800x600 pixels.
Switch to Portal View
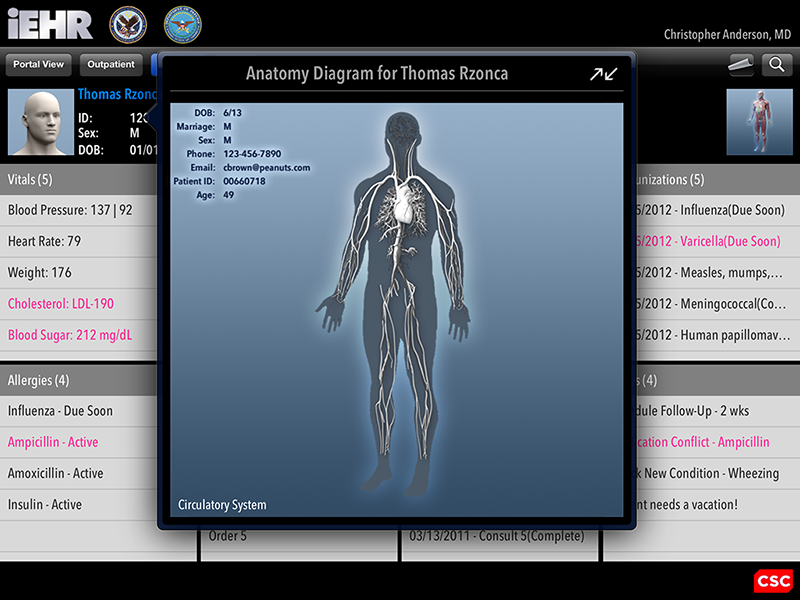pos(39,65)
